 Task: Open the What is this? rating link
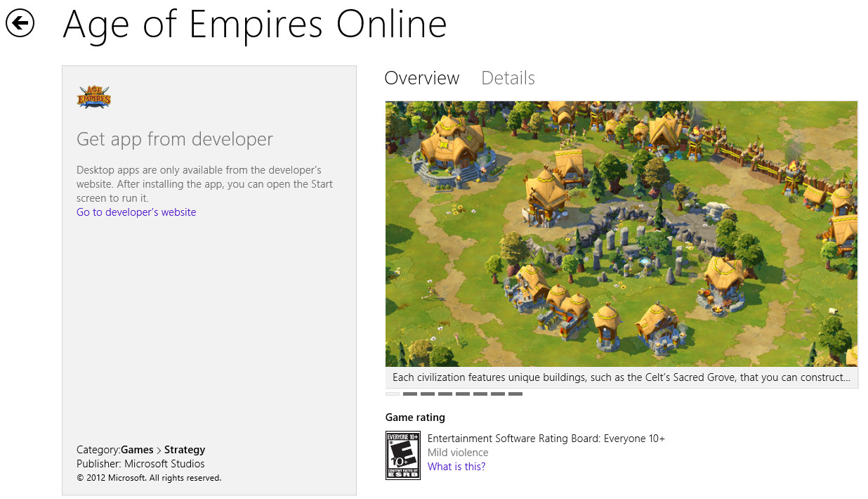[456, 467]
